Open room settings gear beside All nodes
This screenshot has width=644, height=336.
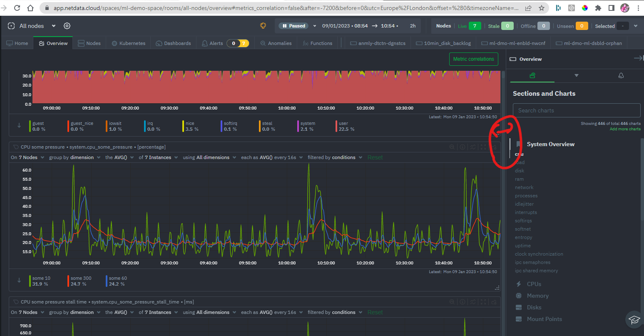click(67, 26)
